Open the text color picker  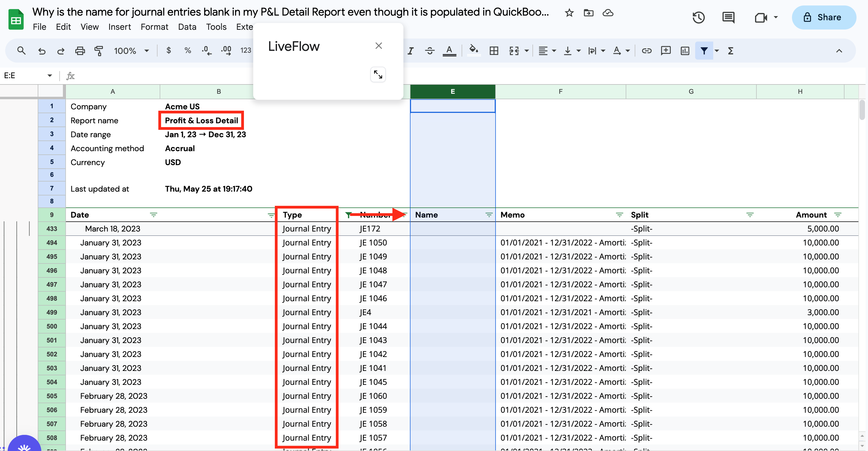tap(449, 51)
